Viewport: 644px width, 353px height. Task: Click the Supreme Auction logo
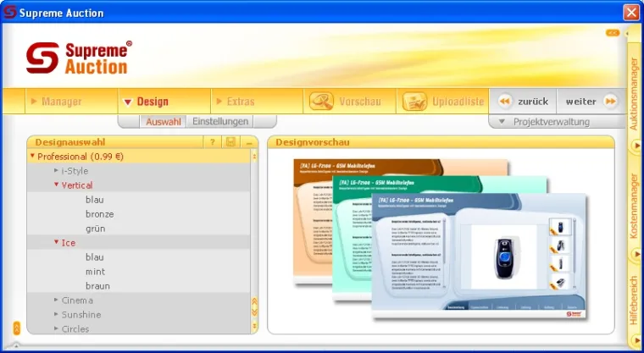tap(78, 58)
